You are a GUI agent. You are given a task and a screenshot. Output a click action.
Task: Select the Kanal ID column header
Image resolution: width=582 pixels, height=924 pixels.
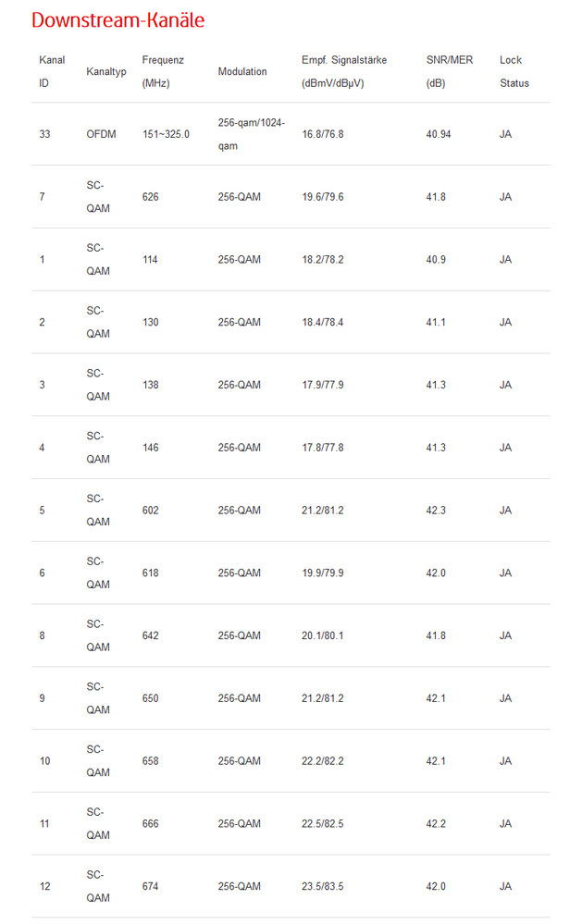coord(52,71)
